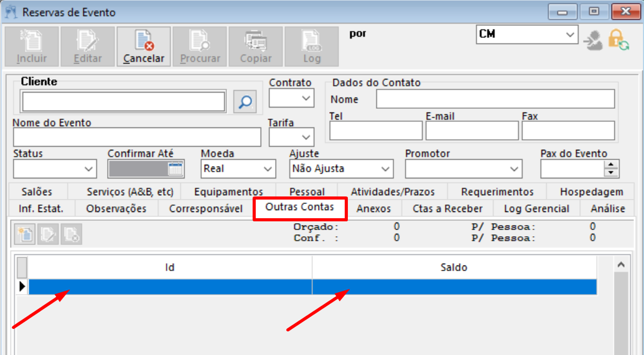Viewport: 644px width, 355px height.
Task: Open the Ajuste dropdown showing Não Ajusta
Action: click(x=385, y=168)
